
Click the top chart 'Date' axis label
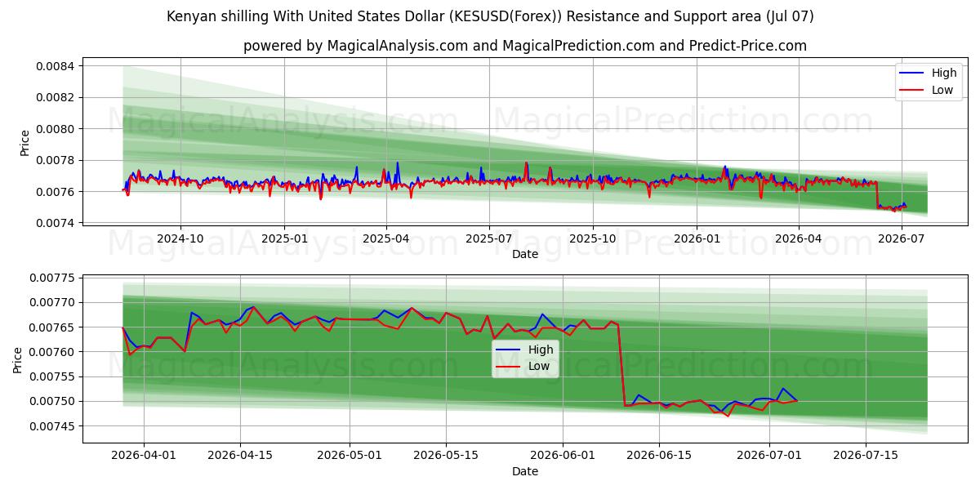(525, 254)
